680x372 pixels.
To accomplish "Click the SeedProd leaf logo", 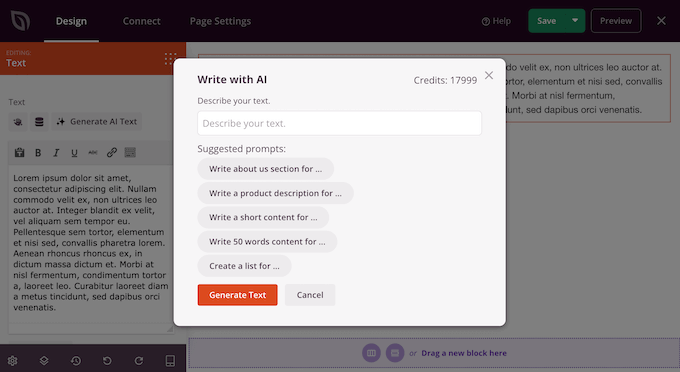I will coord(20,21).
